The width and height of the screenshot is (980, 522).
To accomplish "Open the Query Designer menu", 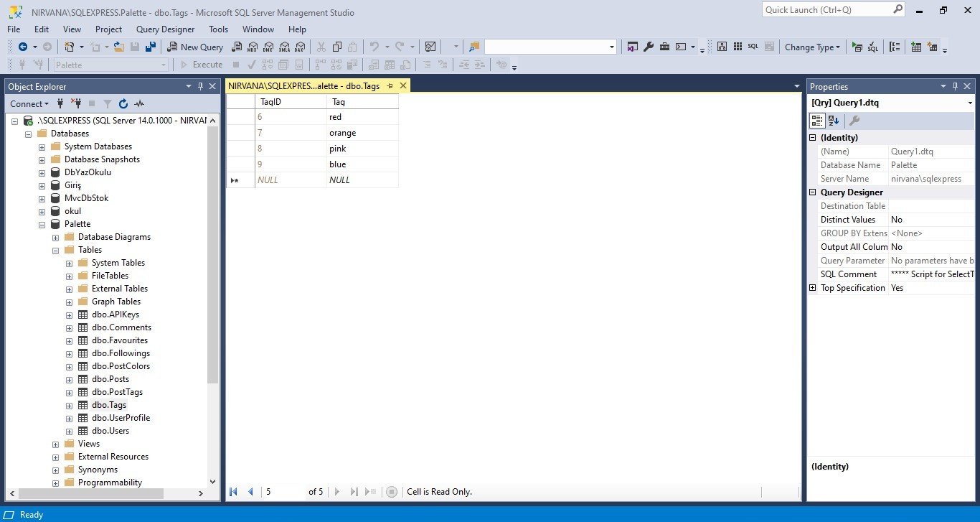I will [165, 29].
